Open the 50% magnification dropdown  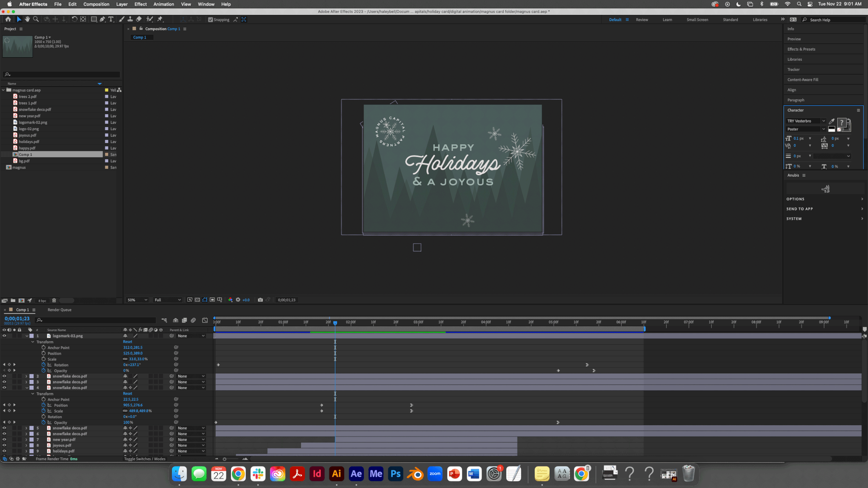click(137, 300)
